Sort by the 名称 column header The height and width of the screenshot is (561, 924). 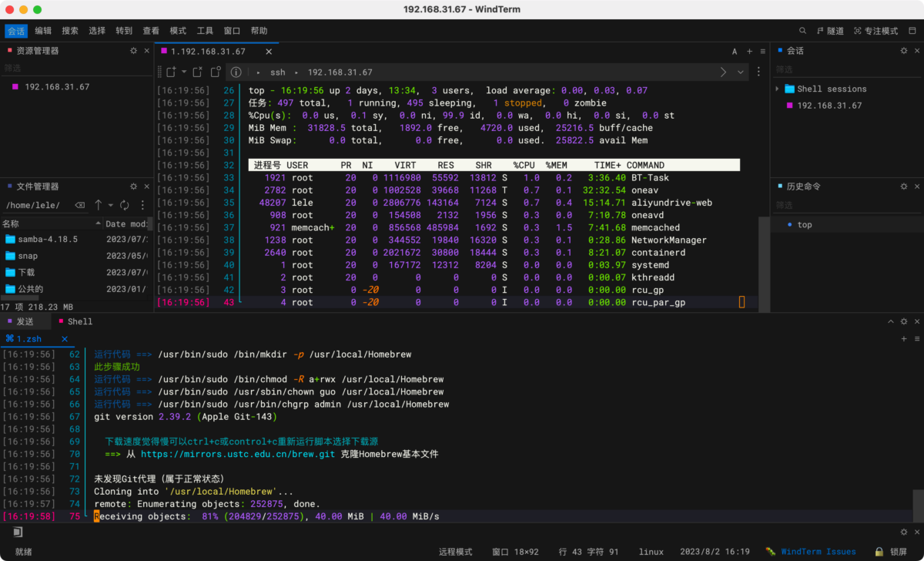coord(51,223)
